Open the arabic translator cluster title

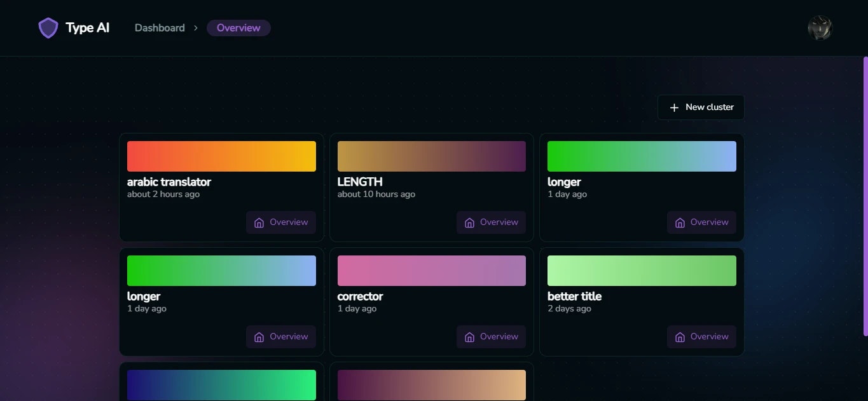(169, 182)
